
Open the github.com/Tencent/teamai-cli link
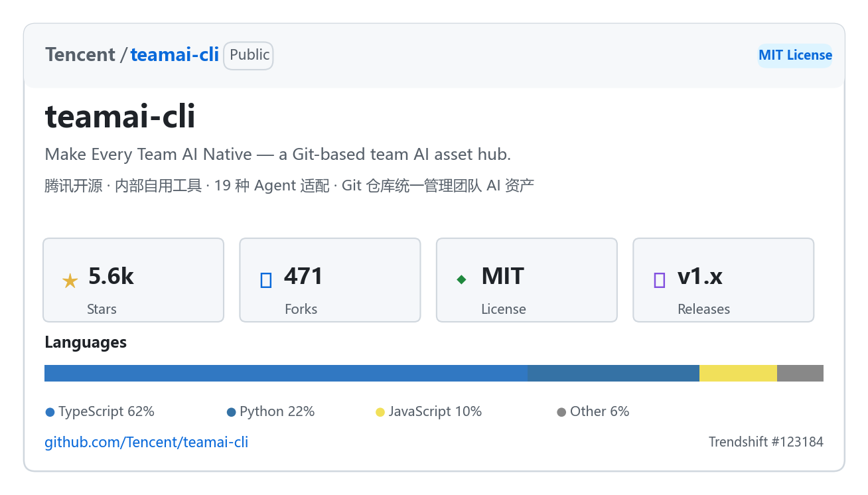pos(147,442)
